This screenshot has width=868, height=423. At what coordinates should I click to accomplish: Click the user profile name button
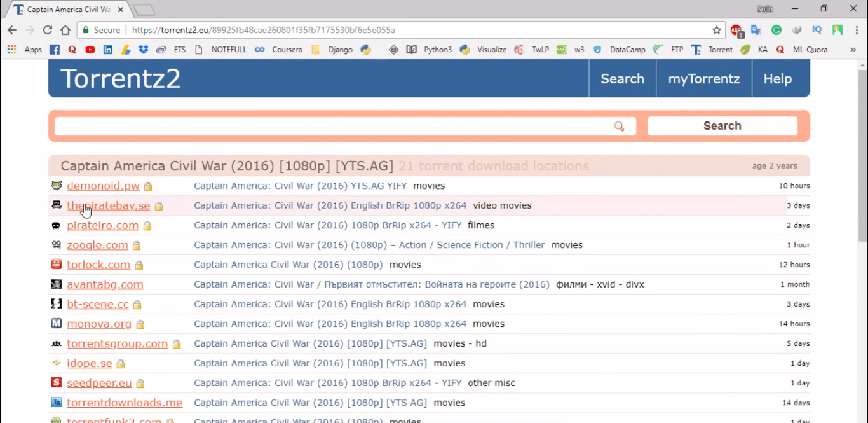click(x=764, y=9)
